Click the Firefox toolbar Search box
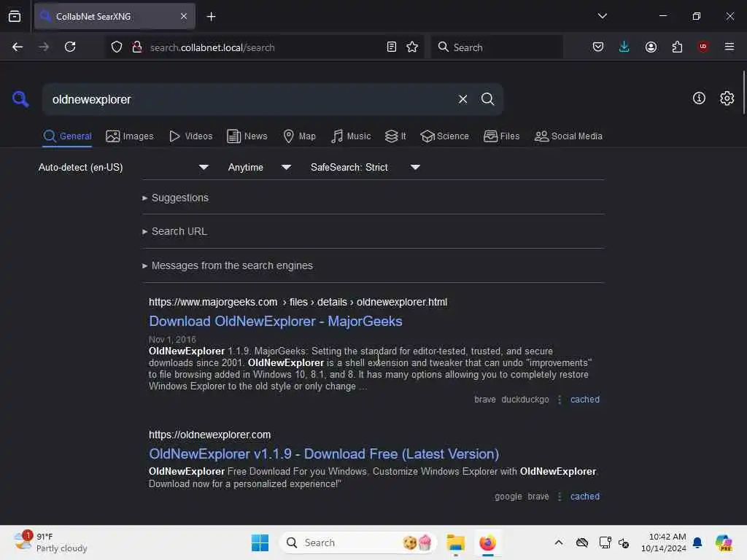The image size is (747, 560). coord(497,47)
